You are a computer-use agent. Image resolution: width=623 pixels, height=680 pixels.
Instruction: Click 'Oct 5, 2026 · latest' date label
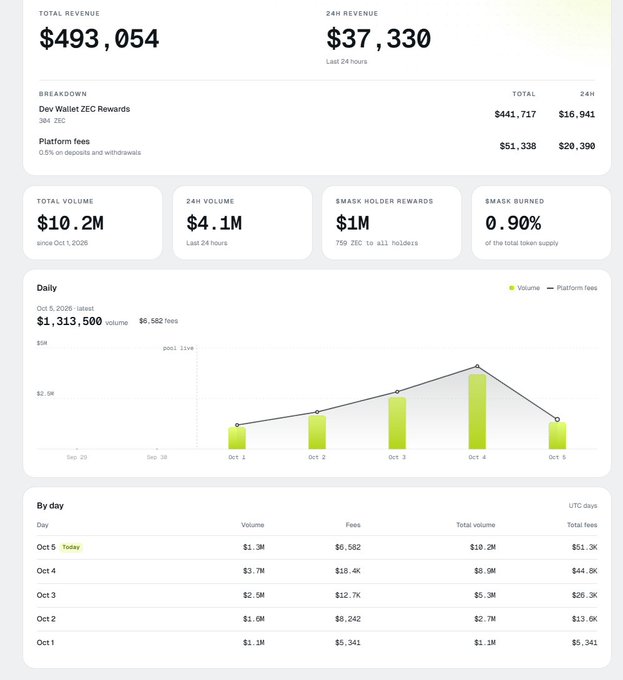pyautogui.click(x=65, y=308)
